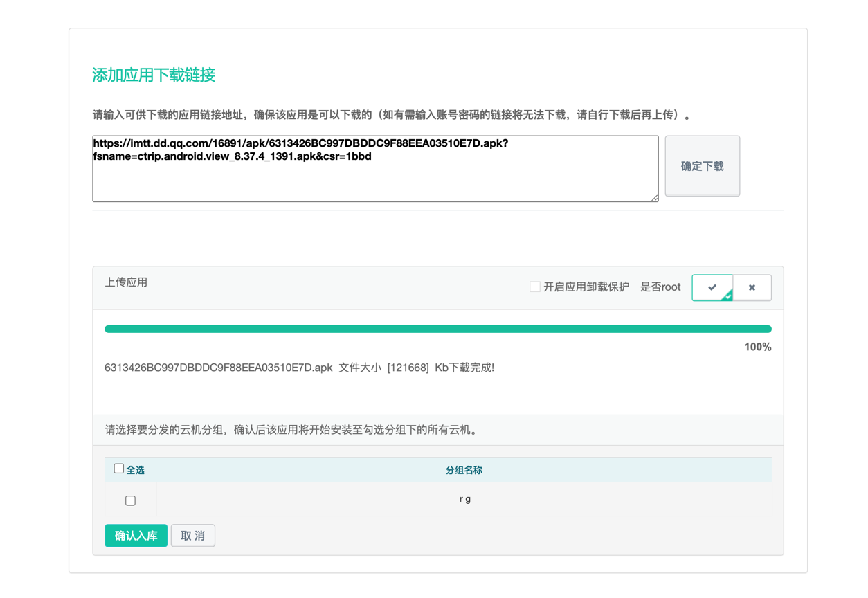Select the green checkmark for 是否root
The image size is (868, 598).
712,287
